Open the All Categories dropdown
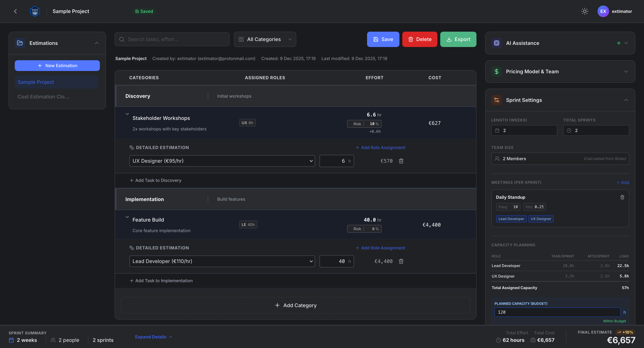Viewport: 644px width, 348px height. (265, 39)
